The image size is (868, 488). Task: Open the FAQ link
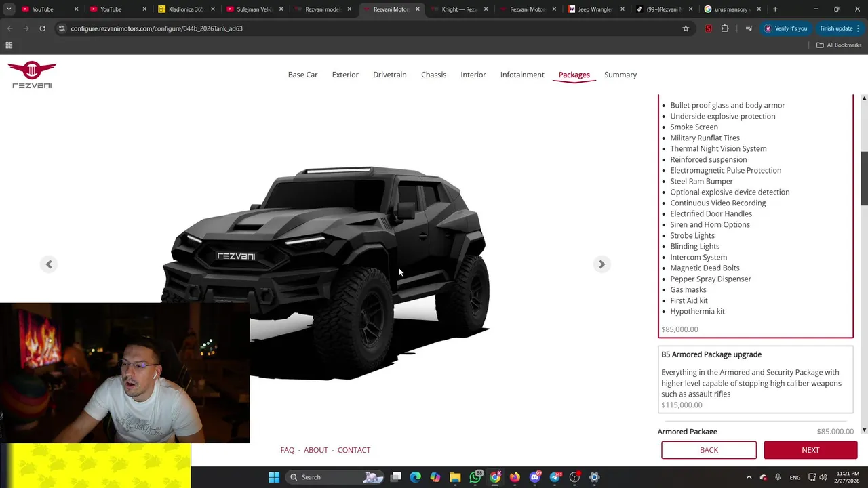pyautogui.click(x=288, y=450)
